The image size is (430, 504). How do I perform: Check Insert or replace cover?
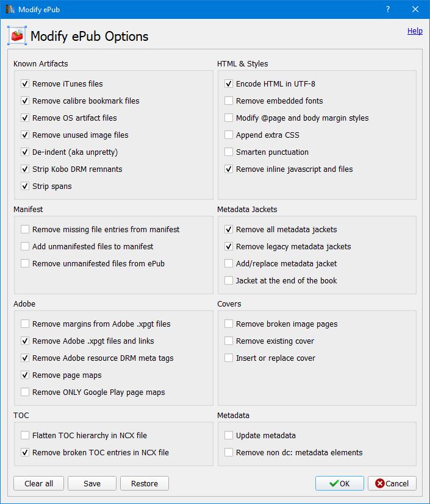point(229,358)
